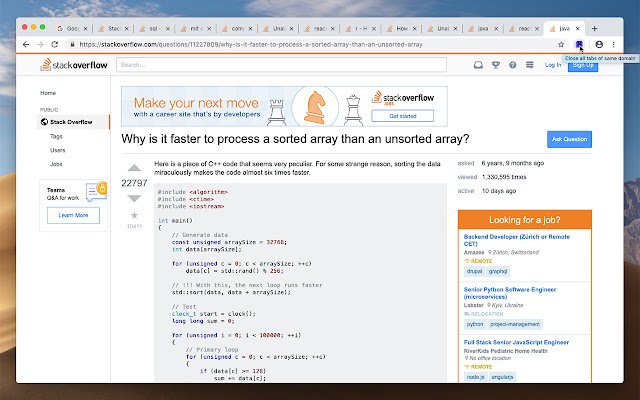
Task: Click the project-management tag
Action: pos(515,324)
